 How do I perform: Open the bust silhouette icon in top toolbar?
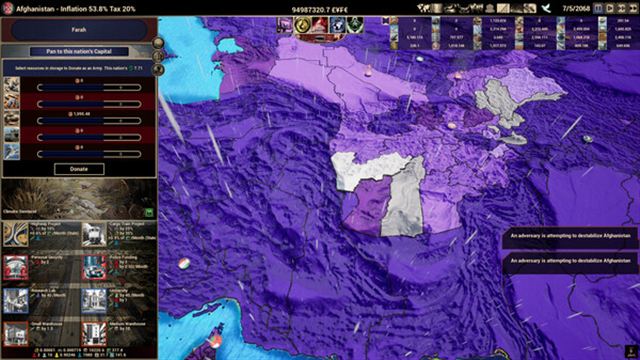click(x=490, y=8)
